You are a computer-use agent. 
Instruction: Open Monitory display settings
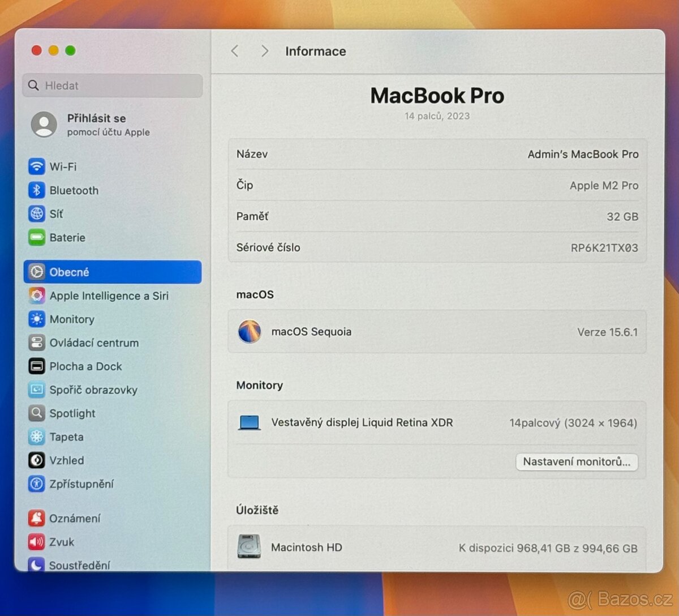(72, 319)
